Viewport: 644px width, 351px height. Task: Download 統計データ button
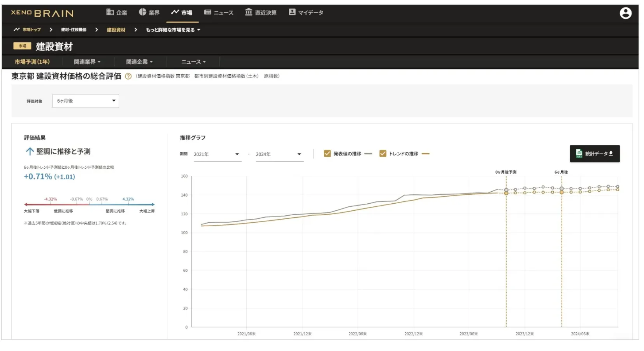pos(595,154)
